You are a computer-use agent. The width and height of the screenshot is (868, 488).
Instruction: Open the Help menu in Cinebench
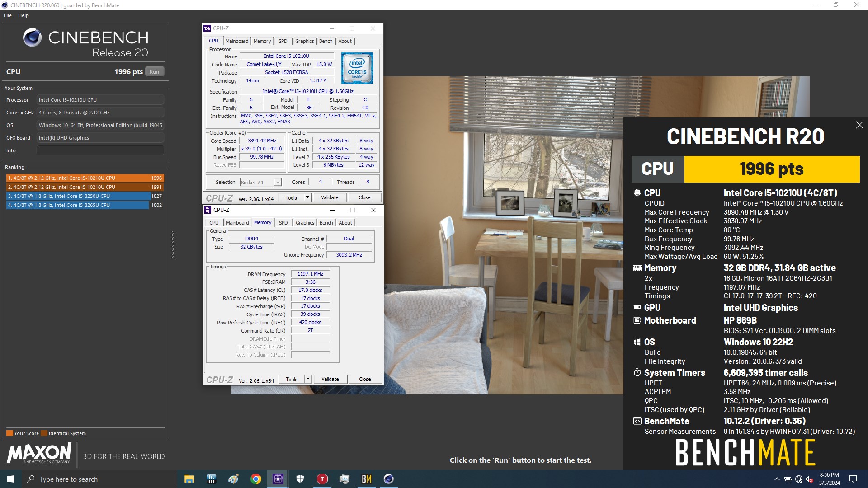pos(24,15)
